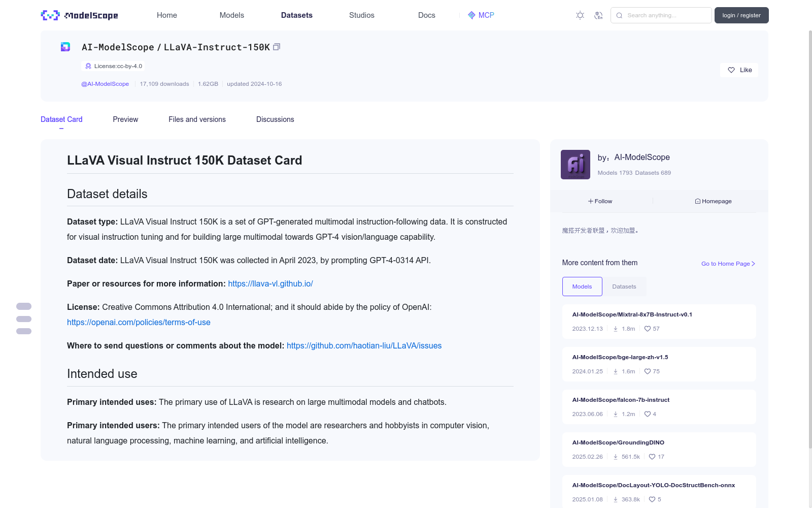The width and height of the screenshot is (812, 508).
Task: Click the heart icon on Mixtral-8x7B-Instruct-v0.1 card
Action: [648, 329]
